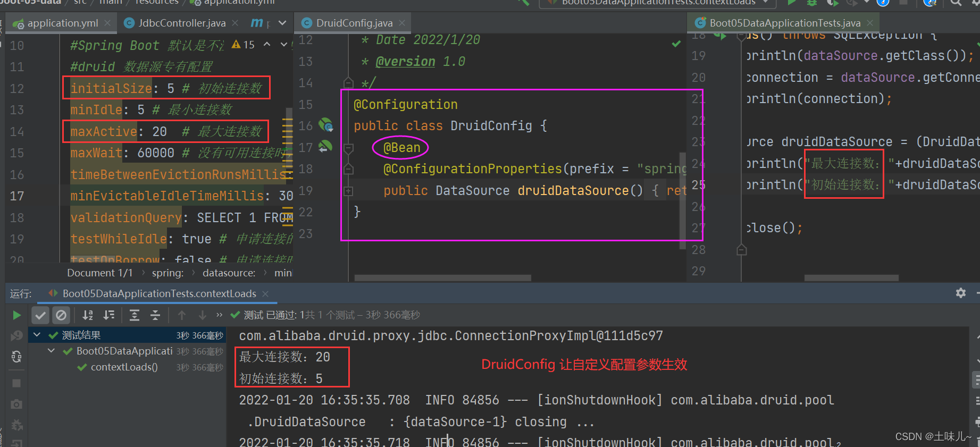Click the @Bean gutter navigation icon
Viewport: 980px width, 447px height.
coord(325,146)
